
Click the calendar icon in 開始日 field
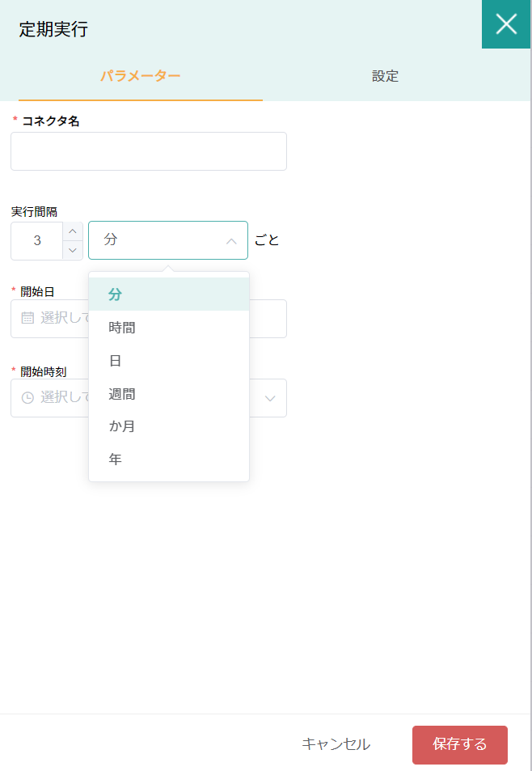click(27, 318)
